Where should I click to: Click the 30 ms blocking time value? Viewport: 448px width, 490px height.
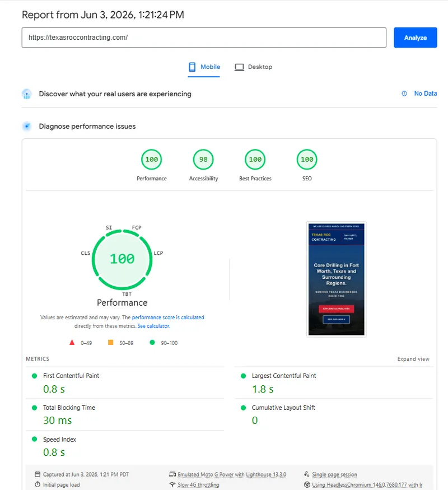[58, 421]
